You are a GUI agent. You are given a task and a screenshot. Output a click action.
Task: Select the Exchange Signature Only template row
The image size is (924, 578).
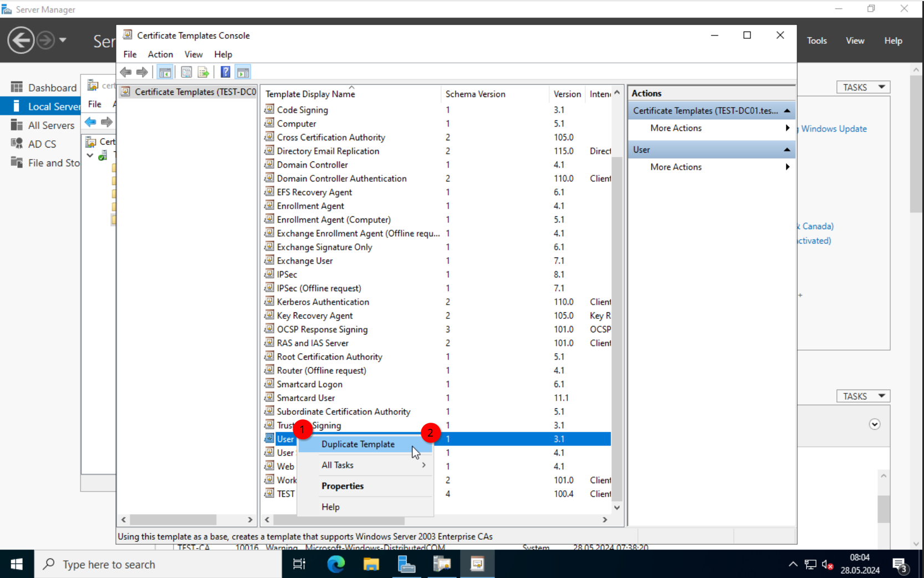[437, 247]
